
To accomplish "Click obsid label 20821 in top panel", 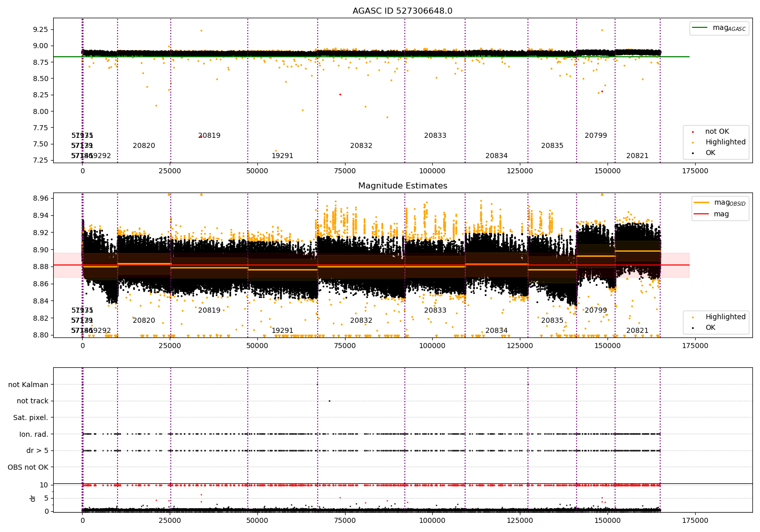I will 637,156.
